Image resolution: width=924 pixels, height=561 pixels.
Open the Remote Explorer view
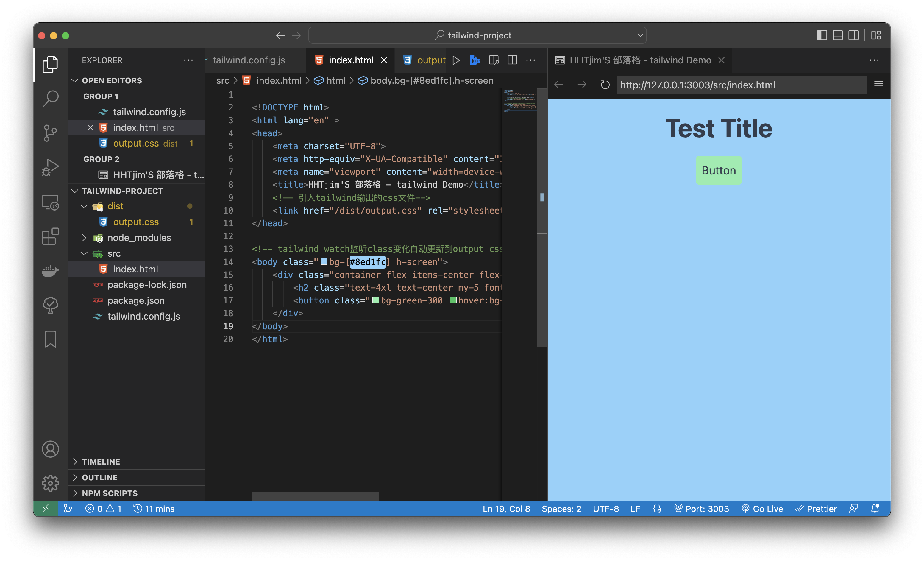(x=50, y=202)
